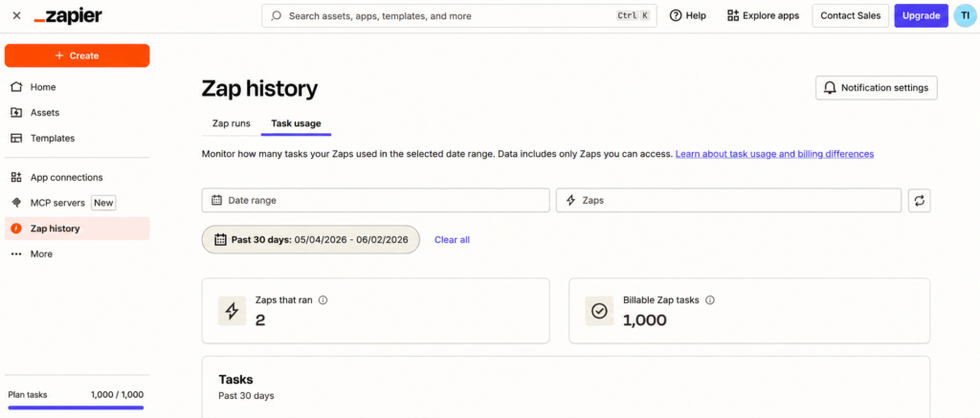
Task: Focus the search assets and apps field
Action: pyautogui.click(x=459, y=16)
